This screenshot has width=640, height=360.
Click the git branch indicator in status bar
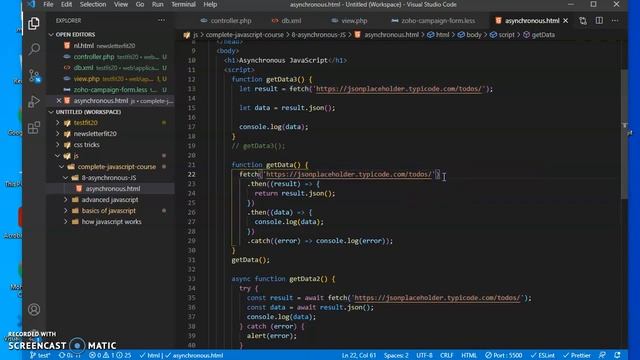pyautogui.click(x=40, y=356)
